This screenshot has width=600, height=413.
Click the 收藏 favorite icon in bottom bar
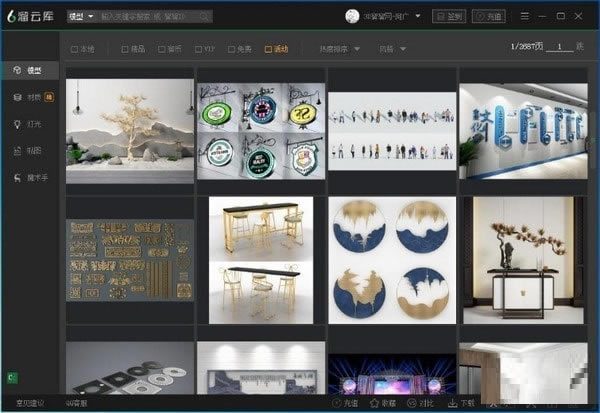click(376, 403)
